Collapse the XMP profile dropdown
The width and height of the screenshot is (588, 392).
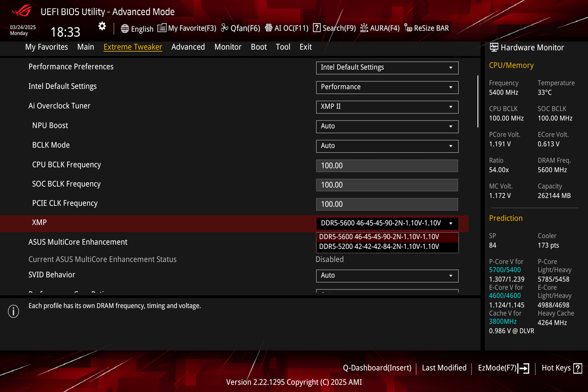[x=387, y=223]
